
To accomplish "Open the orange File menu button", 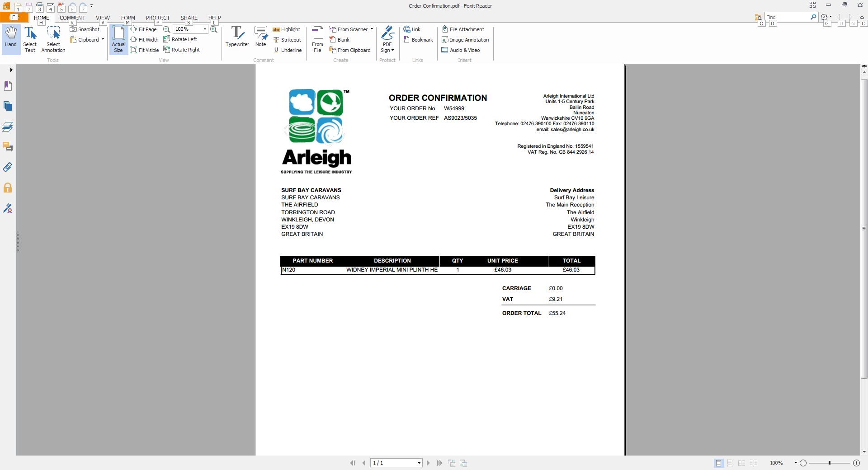I will (14, 18).
